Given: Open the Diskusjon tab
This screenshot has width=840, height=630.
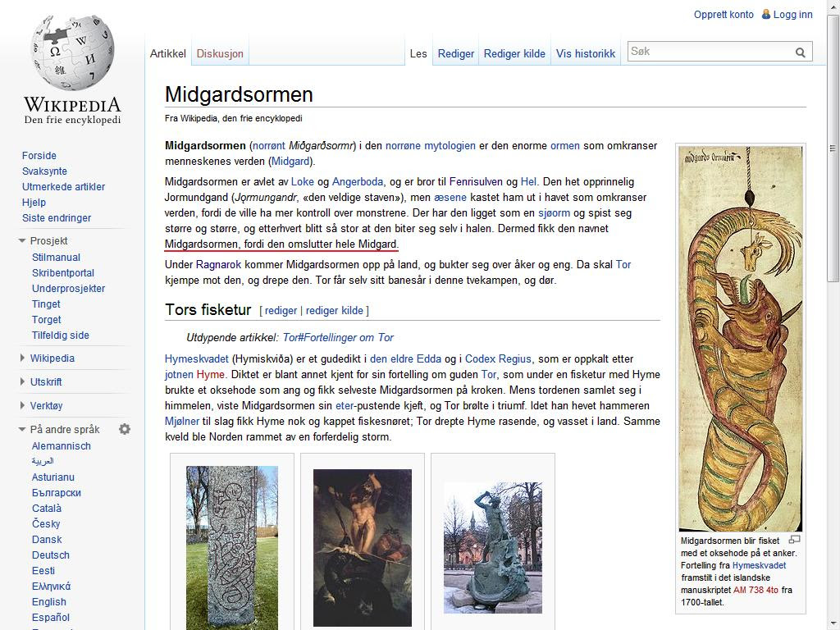Looking at the screenshot, I should (220, 53).
